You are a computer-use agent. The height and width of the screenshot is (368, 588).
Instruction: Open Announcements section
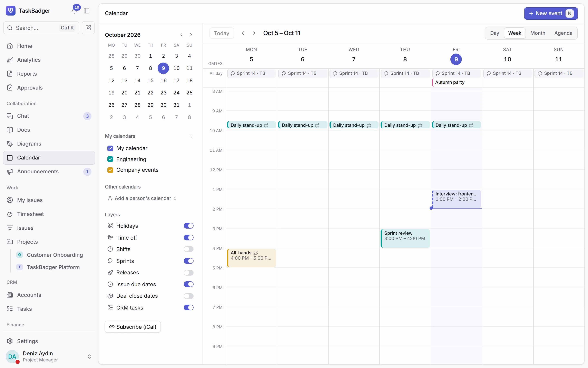coord(49,172)
